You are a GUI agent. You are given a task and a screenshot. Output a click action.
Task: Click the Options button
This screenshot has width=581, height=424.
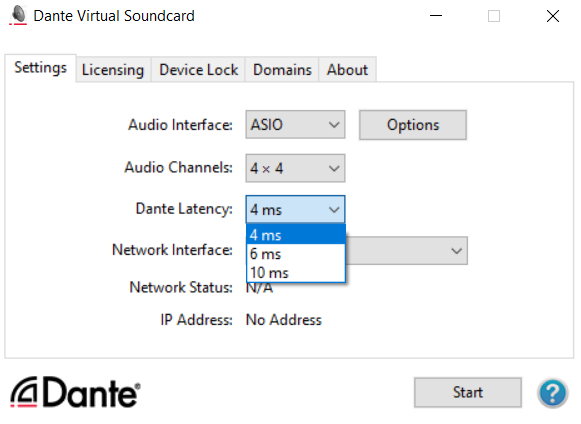coord(413,125)
